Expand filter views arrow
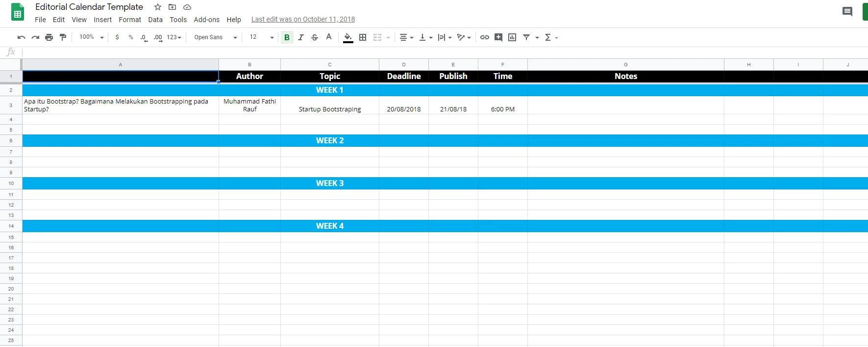Viewport: 868px width, 347px height. pyautogui.click(x=537, y=37)
